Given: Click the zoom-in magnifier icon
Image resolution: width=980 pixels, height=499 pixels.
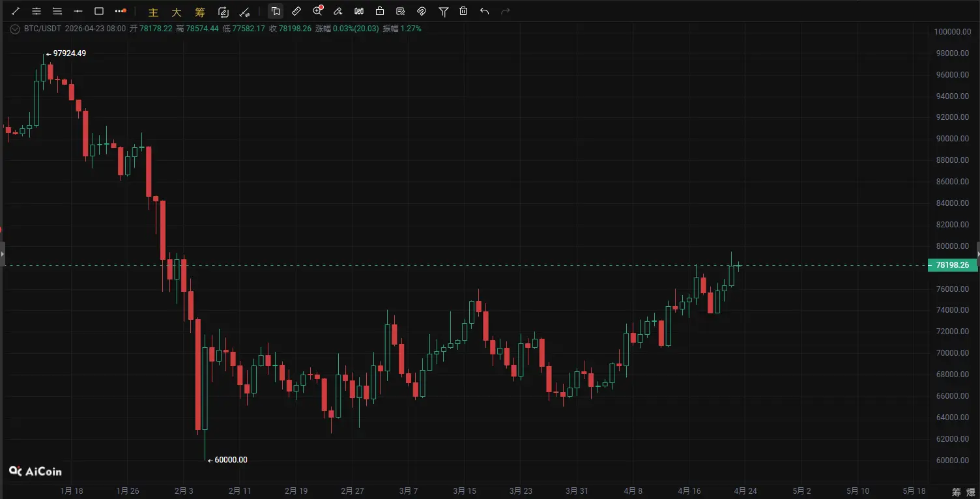Looking at the screenshot, I should 318,10.
